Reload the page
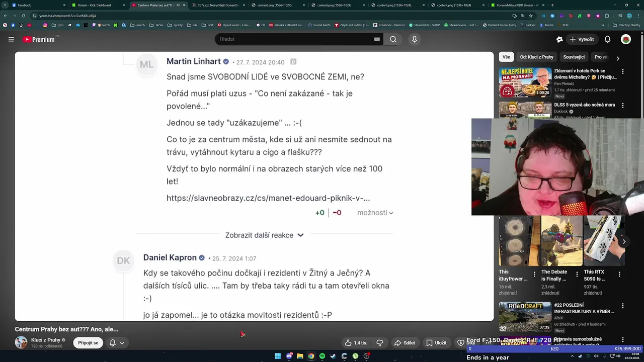This screenshot has height=362, width=644. pos(24,16)
